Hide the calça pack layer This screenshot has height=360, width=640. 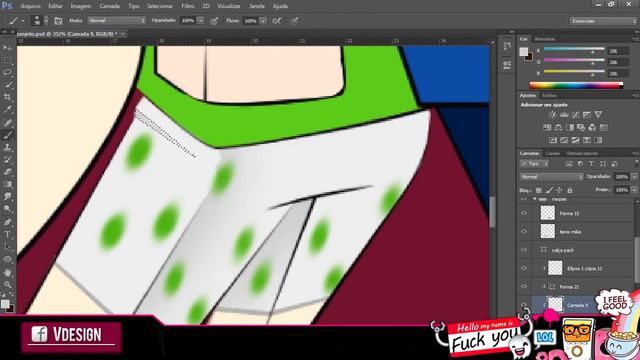tap(524, 250)
